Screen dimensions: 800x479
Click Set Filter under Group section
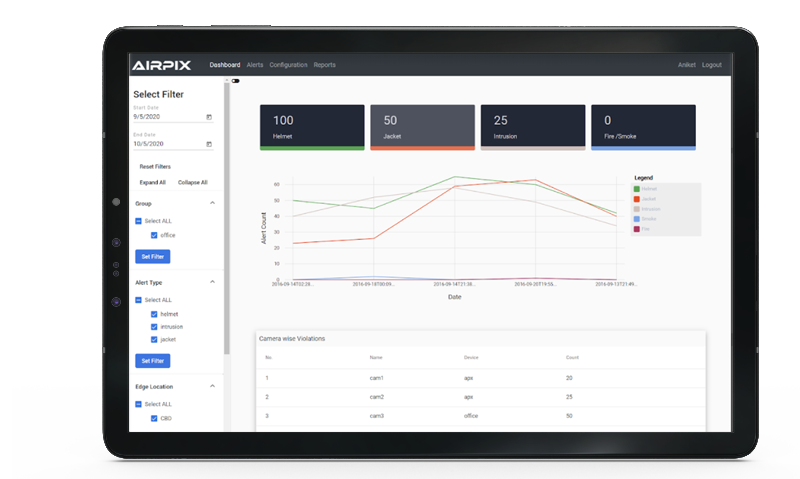coord(153,257)
